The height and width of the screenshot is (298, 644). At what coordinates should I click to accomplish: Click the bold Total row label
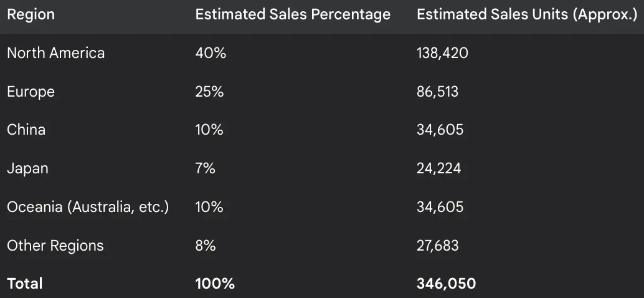(x=25, y=284)
